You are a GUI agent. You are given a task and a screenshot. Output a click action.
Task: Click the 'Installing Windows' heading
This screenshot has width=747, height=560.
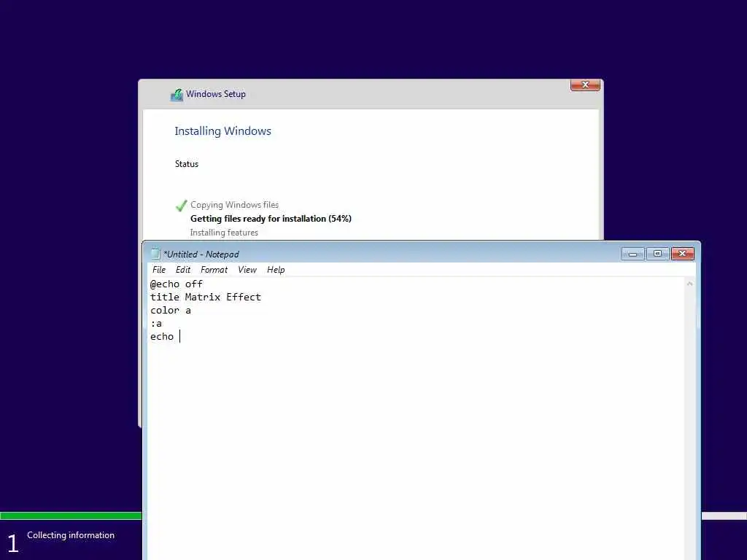(222, 131)
